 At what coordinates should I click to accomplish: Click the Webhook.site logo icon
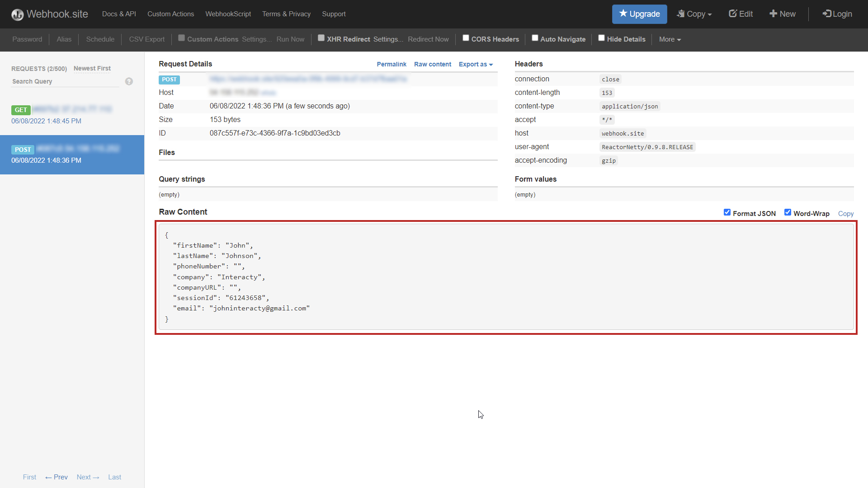point(17,14)
